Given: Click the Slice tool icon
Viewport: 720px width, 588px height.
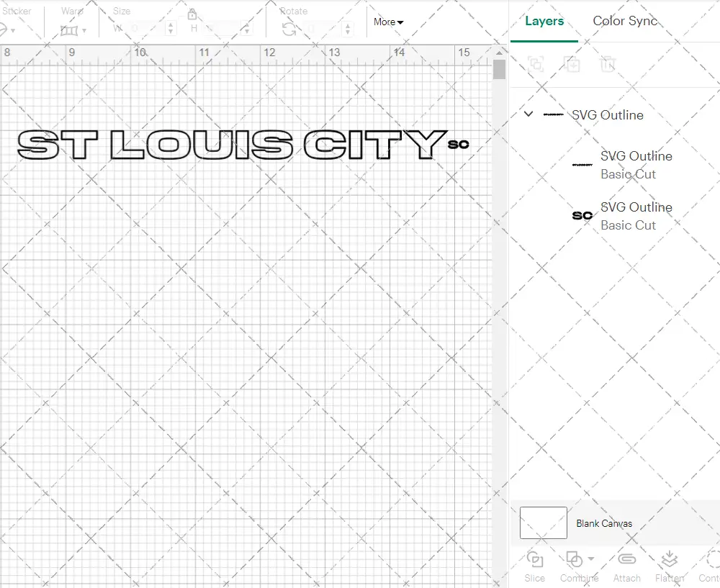Looking at the screenshot, I should click(x=534, y=559).
